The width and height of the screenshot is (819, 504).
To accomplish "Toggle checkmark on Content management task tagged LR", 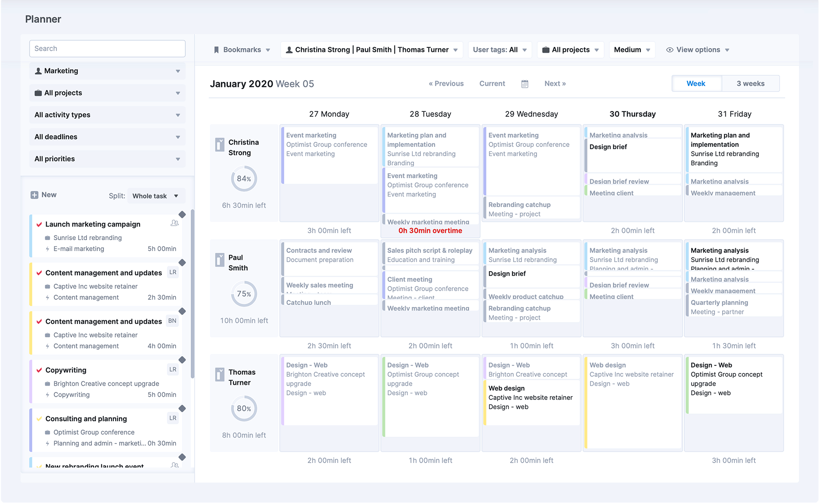I will click(x=39, y=273).
